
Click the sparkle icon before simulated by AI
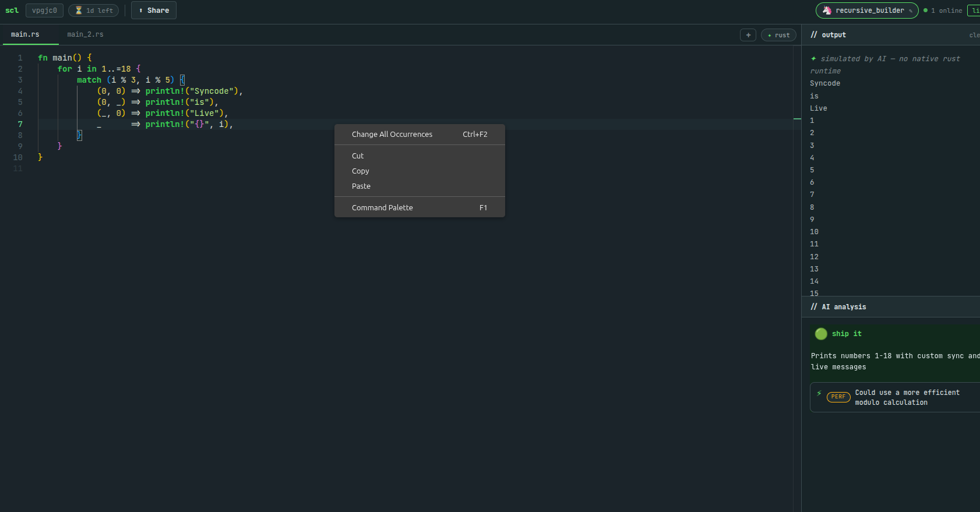tap(813, 58)
